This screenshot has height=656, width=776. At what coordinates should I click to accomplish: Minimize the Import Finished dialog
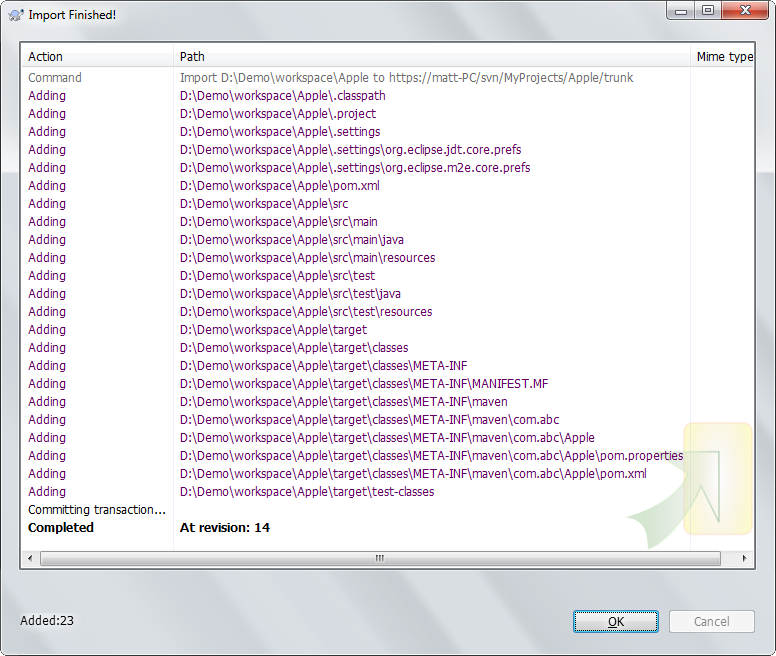(682, 11)
